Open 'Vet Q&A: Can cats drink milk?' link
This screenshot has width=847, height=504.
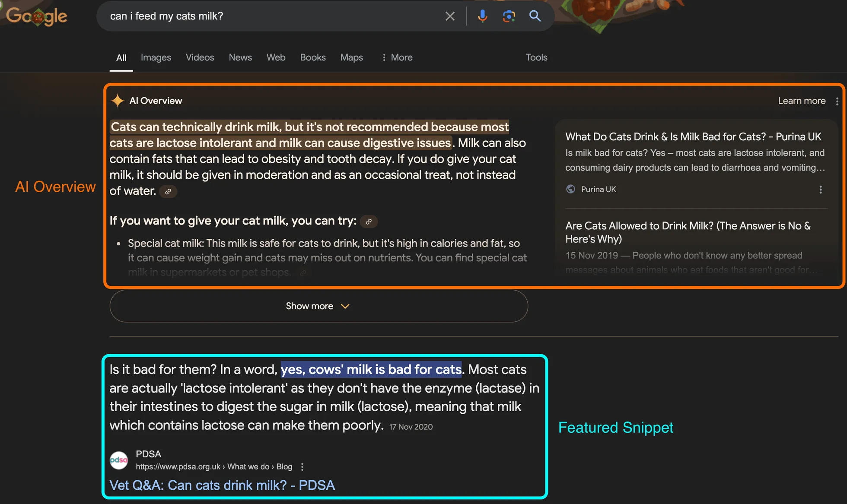click(x=222, y=485)
